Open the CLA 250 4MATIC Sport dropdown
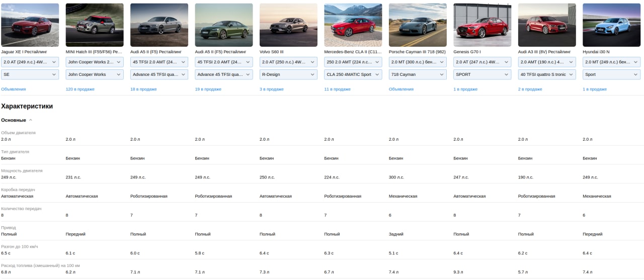 tap(353, 74)
